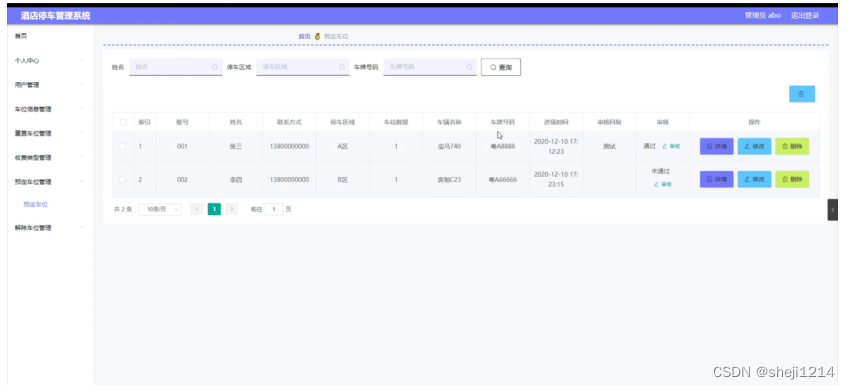This screenshot has height=389, width=850.
Task: Collapse the 预定车位管理 sidebar menu
Action: tap(50, 182)
